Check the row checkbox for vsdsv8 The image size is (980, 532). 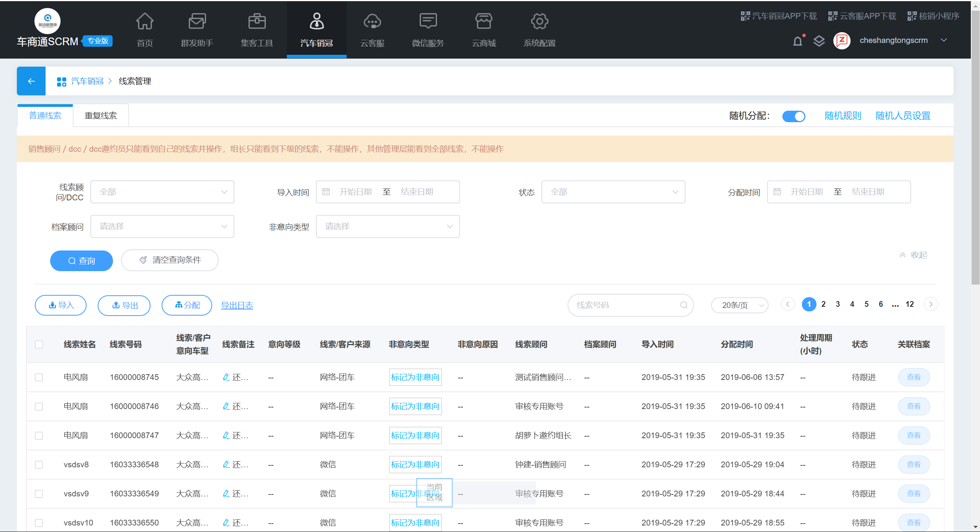pos(39,465)
